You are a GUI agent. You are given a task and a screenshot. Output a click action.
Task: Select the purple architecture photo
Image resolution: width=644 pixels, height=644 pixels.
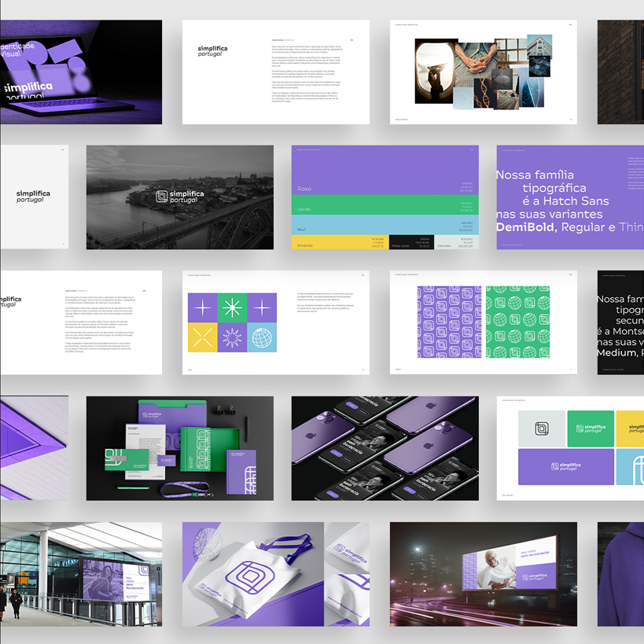coord(34,448)
